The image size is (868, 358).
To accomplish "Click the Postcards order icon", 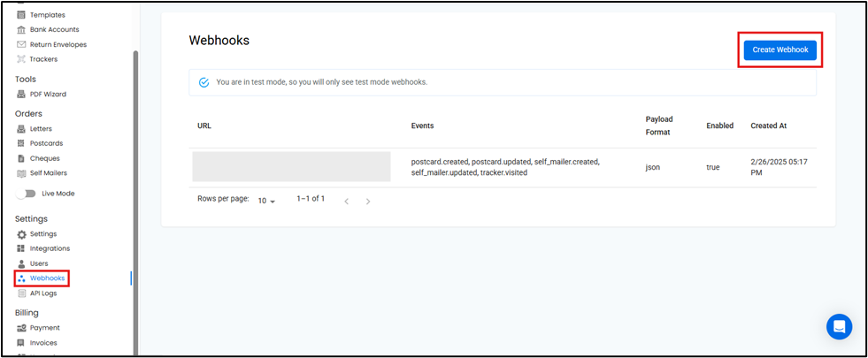I will pos(21,143).
